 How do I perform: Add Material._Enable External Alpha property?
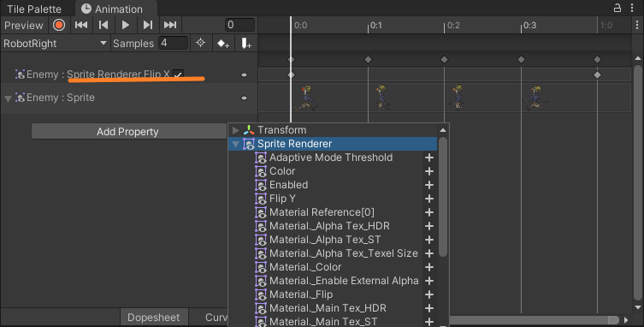coord(429,281)
